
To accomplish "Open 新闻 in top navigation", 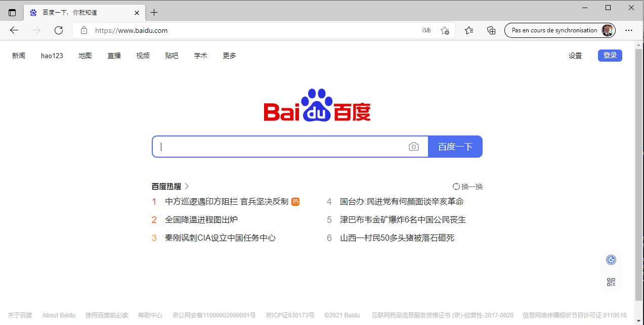I will pos(19,56).
